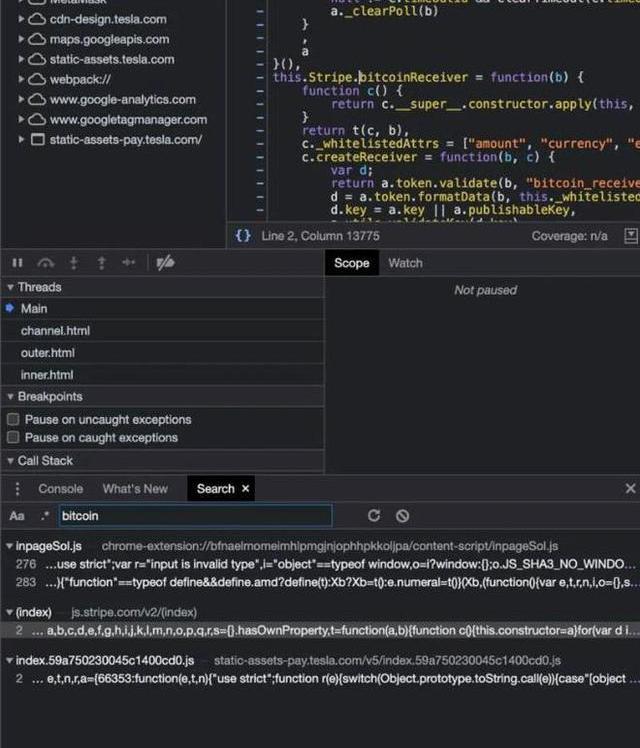Pretty print the source with the braces icon
Viewport: 640px width, 748px height.
(x=243, y=236)
